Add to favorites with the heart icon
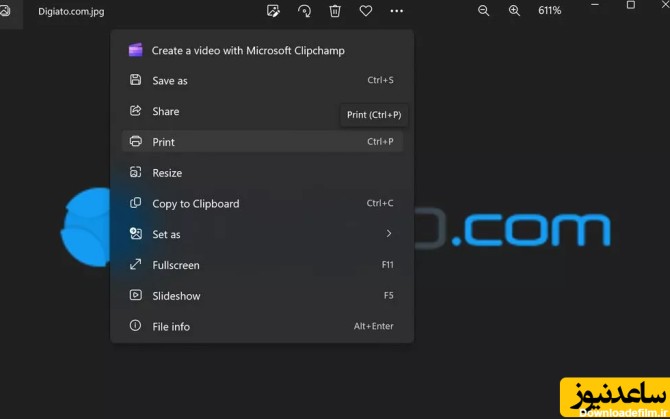Viewport: 670px width, 419px height. 366,11
